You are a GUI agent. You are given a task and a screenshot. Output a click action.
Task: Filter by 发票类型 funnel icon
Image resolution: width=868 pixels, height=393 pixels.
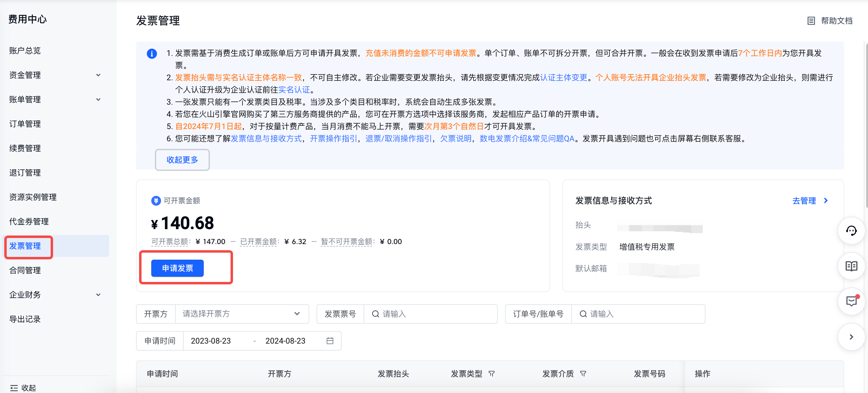491,373
